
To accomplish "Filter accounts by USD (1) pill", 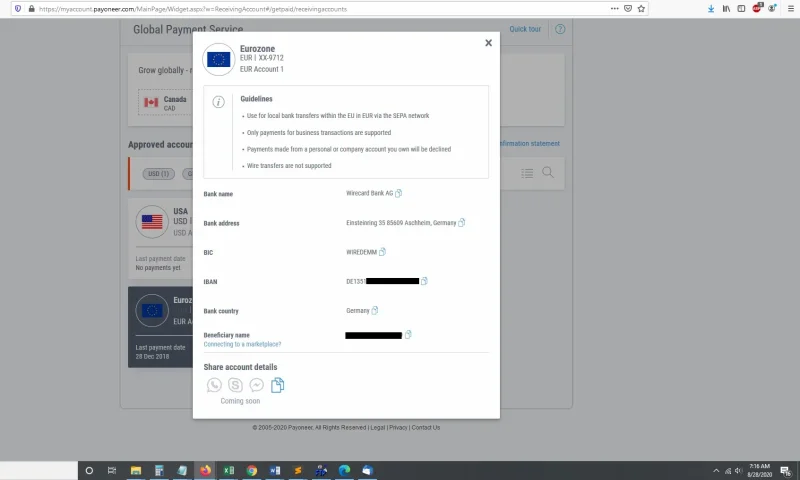I will (x=159, y=174).
